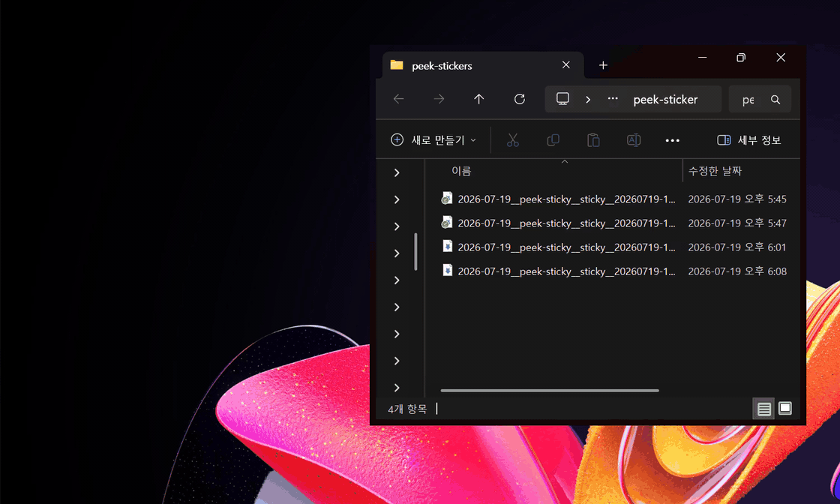Click the file icon of the 5:45 file
Image resolution: width=840 pixels, height=504 pixels.
[447, 198]
